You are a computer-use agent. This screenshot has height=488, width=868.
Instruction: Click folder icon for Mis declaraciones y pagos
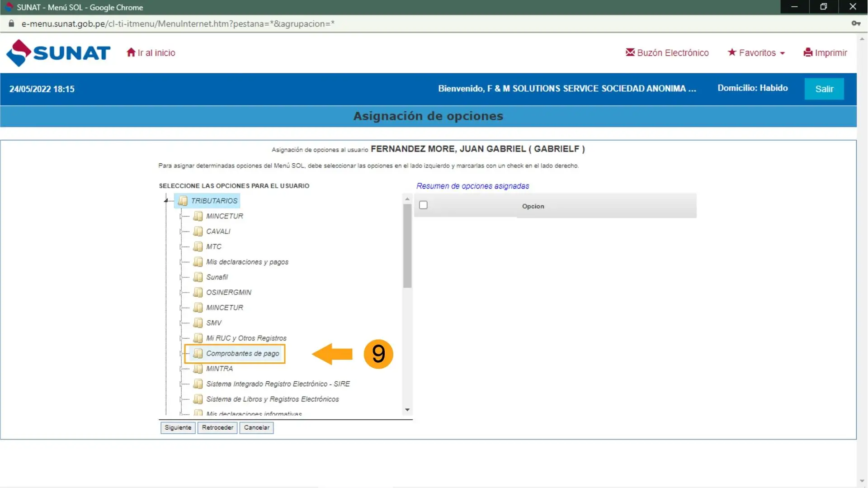[x=198, y=262]
